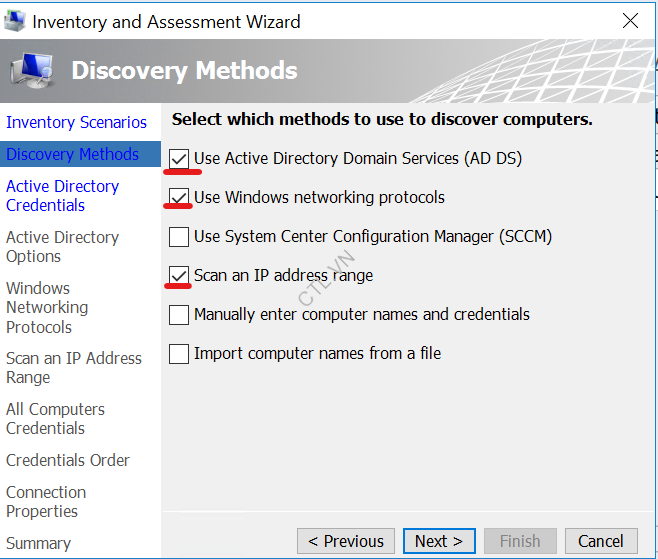
Task: Select Active Directory Options in sidebar
Action: (x=63, y=247)
